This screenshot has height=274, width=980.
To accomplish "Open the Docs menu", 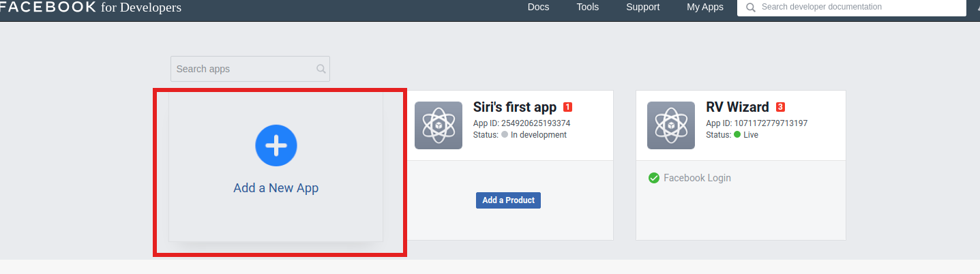I will pyautogui.click(x=538, y=7).
